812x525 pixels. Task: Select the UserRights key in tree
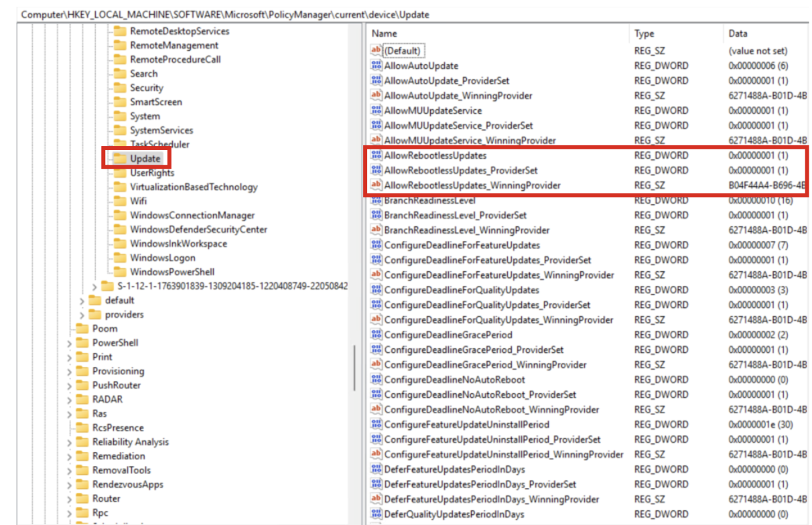pos(152,173)
